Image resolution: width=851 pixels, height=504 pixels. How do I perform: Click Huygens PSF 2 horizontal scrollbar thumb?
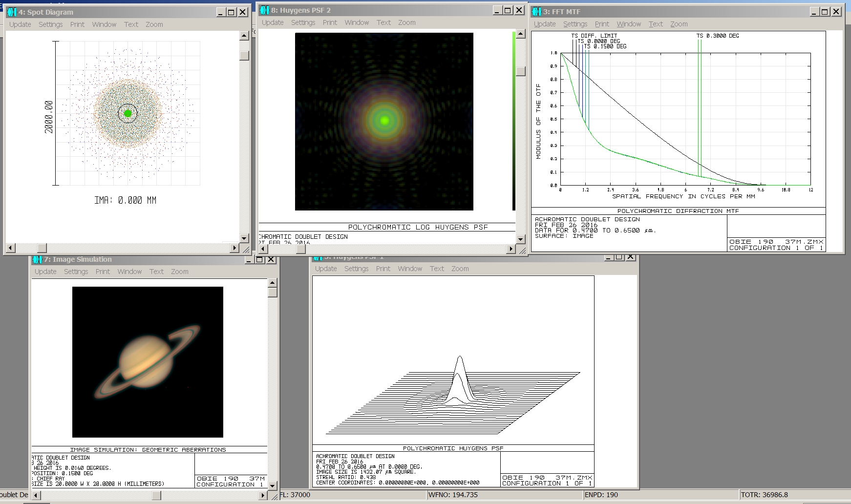tap(301, 249)
